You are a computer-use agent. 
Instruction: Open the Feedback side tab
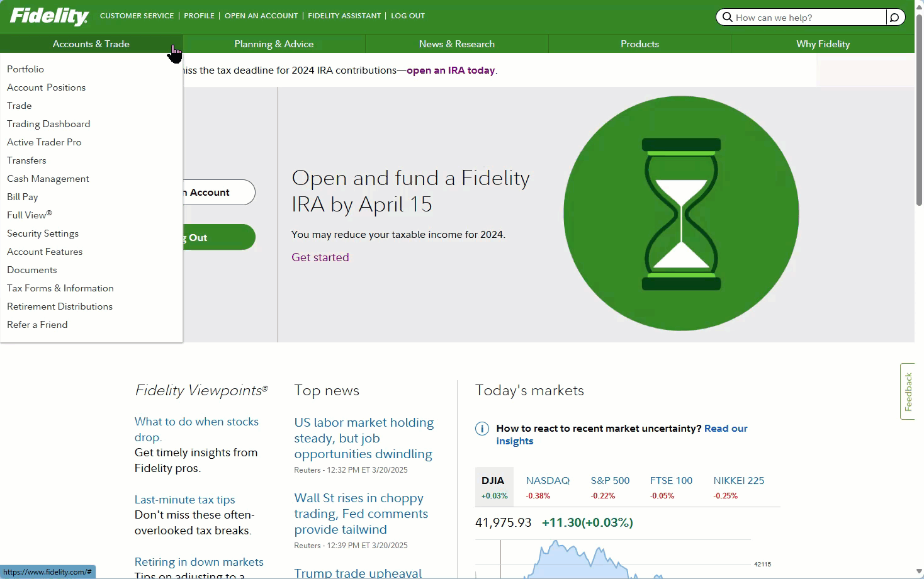coord(908,391)
